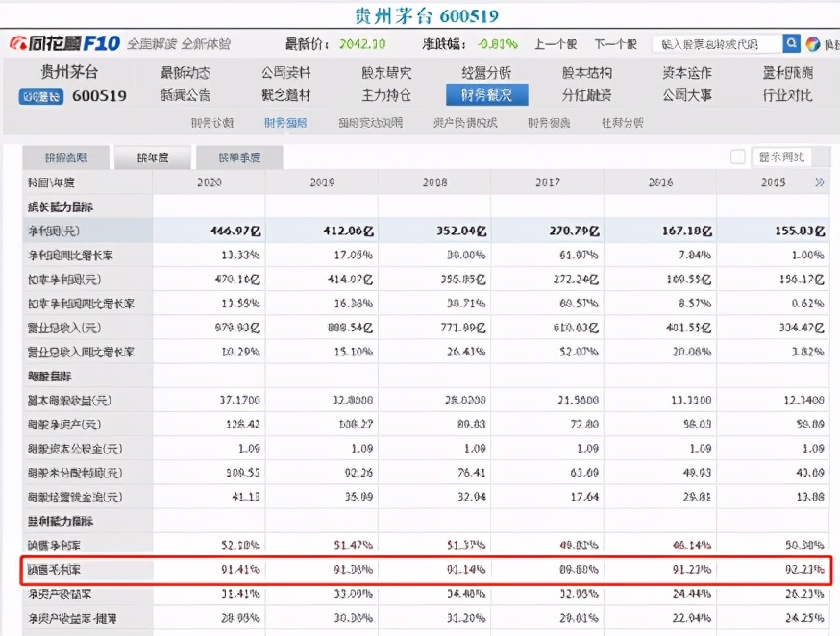The height and width of the screenshot is (636, 840).
Task: Open the 主力持仓 section
Action: pos(388,94)
